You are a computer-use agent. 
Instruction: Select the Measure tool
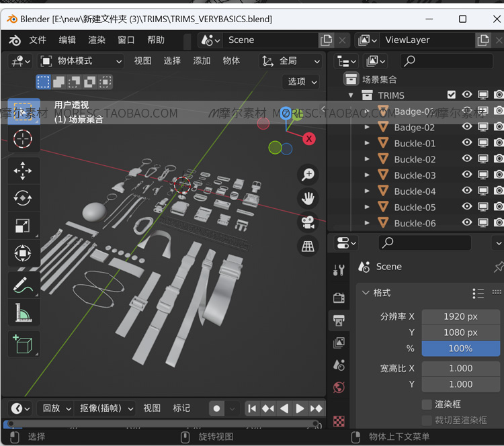coord(23,312)
